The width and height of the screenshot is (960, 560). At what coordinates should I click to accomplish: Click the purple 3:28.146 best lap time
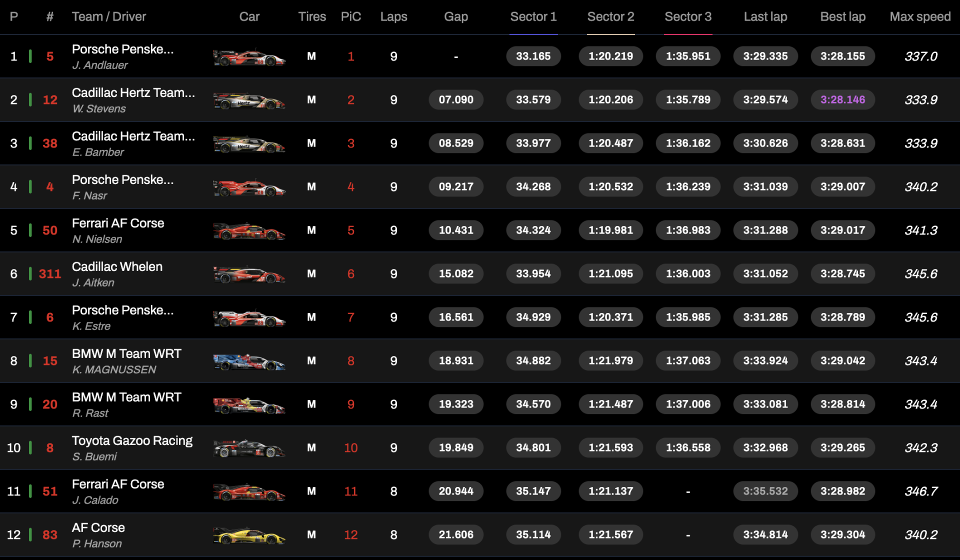coord(842,99)
